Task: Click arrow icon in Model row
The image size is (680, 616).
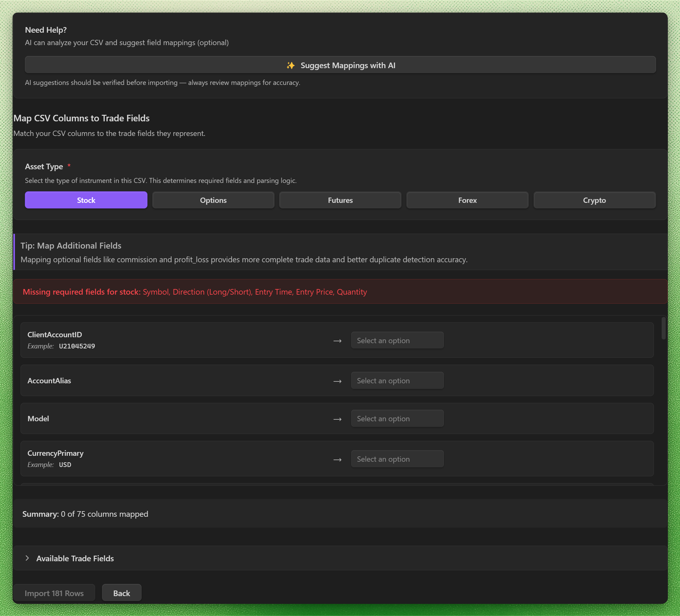Action: pos(337,419)
